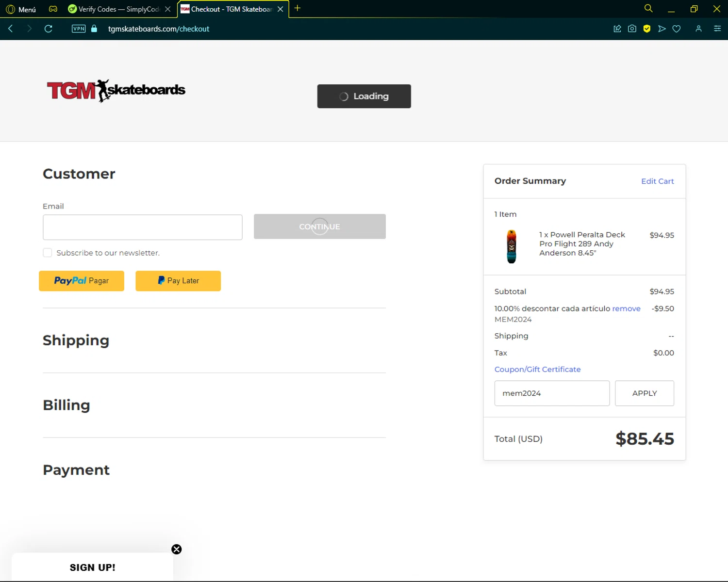The width and height of the screenshot is (728, 582).
Task: Click the $85.45 total amount
Action: point(645,439)
